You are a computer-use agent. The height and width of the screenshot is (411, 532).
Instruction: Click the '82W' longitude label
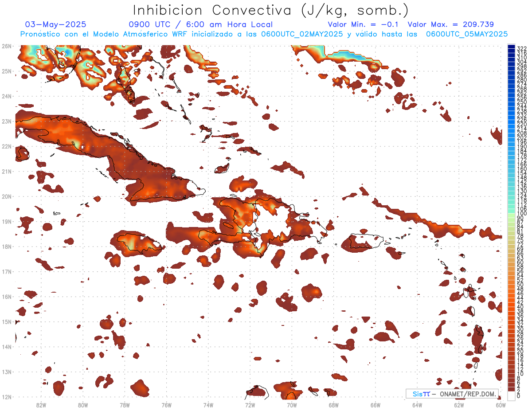tap(41, 405)
